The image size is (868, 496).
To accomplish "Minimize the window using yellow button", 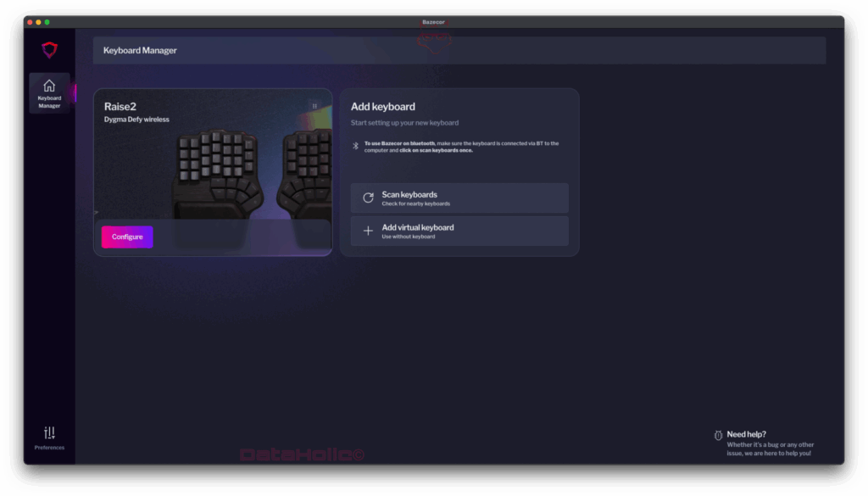I will click(x=38, y=22).
